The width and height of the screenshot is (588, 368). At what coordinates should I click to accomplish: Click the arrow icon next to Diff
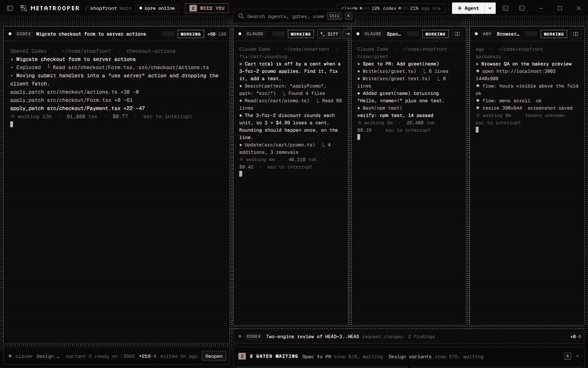[x=348, y=34]
